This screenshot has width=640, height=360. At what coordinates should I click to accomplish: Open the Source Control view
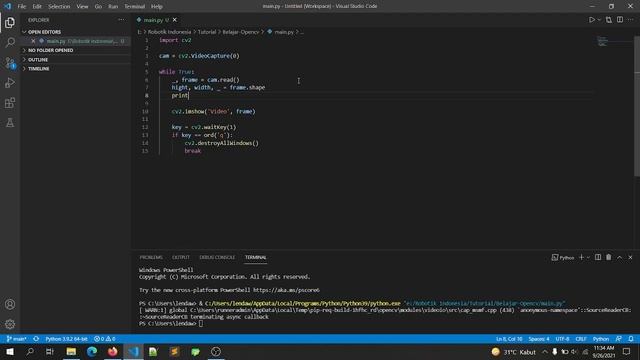(x=10, y=62)
